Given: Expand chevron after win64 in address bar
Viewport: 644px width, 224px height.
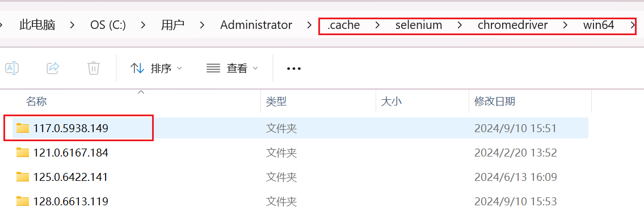Looking at the screenshot, I should coord(633,25).
